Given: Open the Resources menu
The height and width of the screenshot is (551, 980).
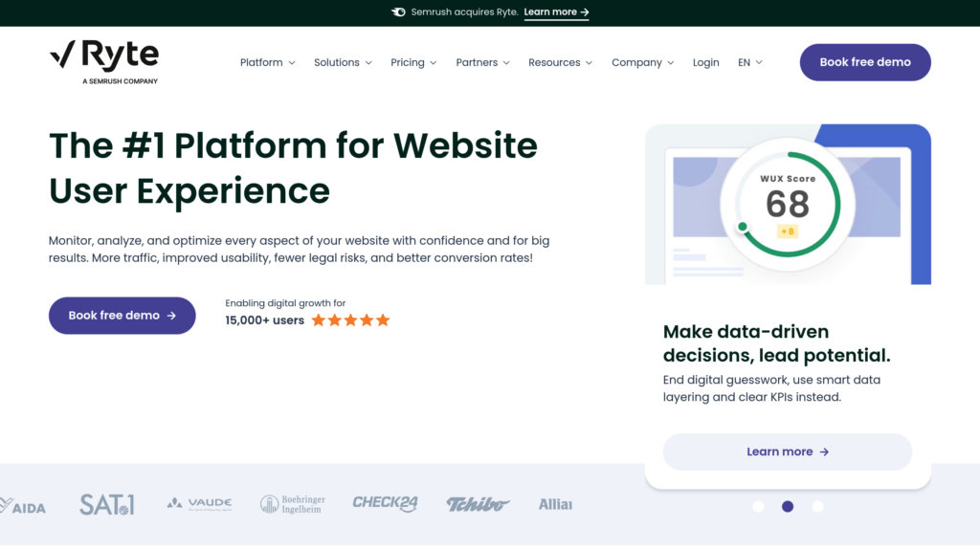Looking at the screenshot, I should 560,62.
